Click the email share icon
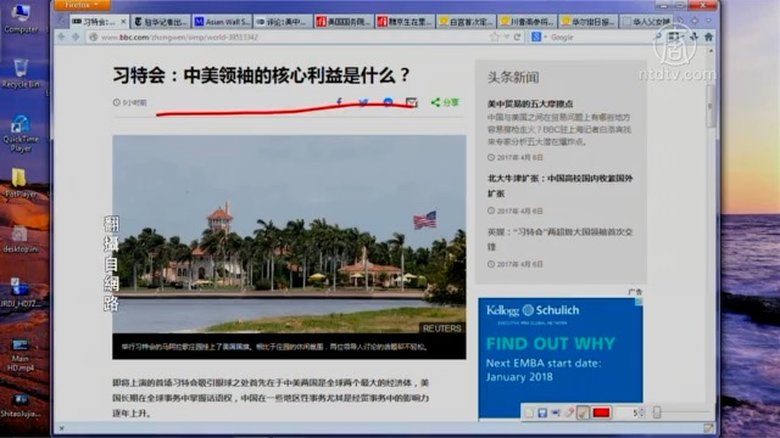780x438 pixels. (x=411, y=102)
